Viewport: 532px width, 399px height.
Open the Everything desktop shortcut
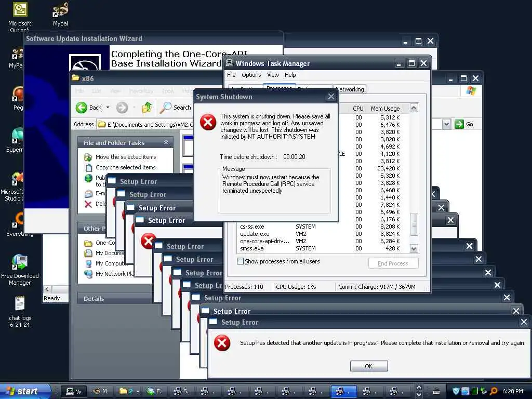point(20,224)
